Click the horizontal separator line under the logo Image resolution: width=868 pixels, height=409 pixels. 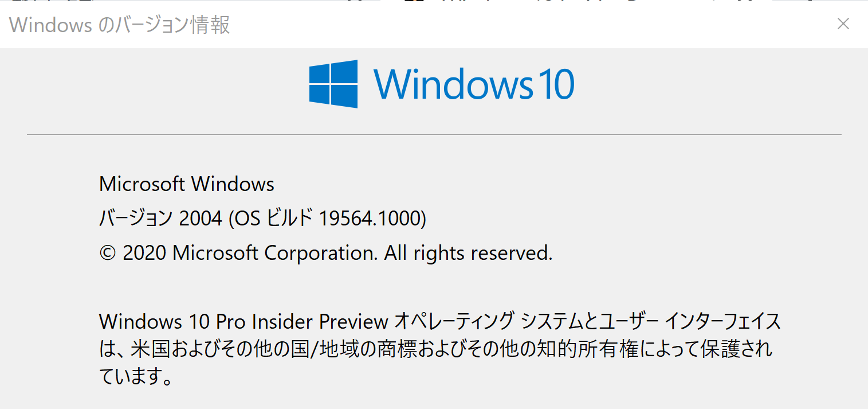click(434, 135)
